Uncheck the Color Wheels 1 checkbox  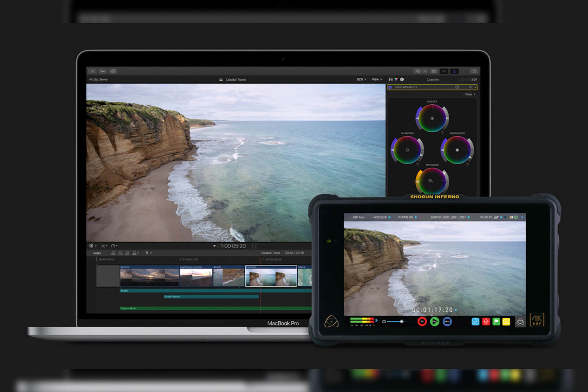[x=390, y=87]
